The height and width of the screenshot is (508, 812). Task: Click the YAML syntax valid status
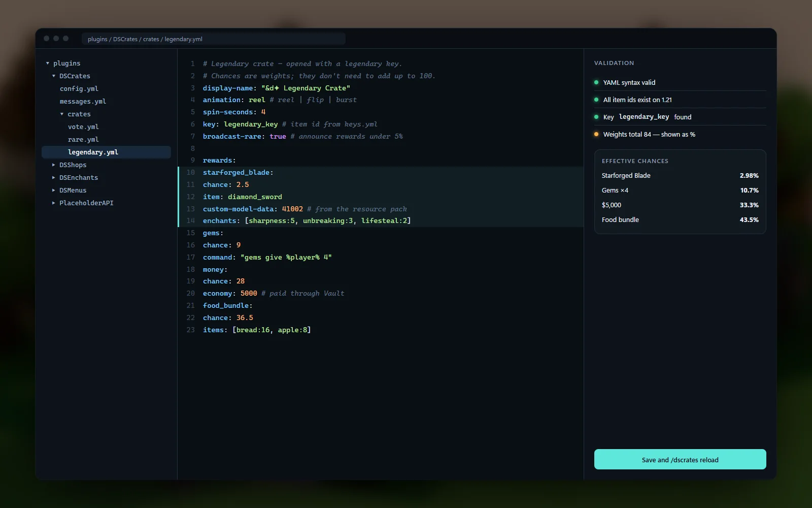click(x=629, y=83)
